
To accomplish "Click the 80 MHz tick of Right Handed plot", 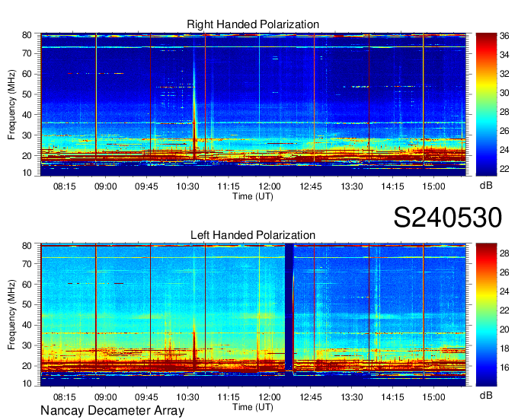I will point(27,35).
